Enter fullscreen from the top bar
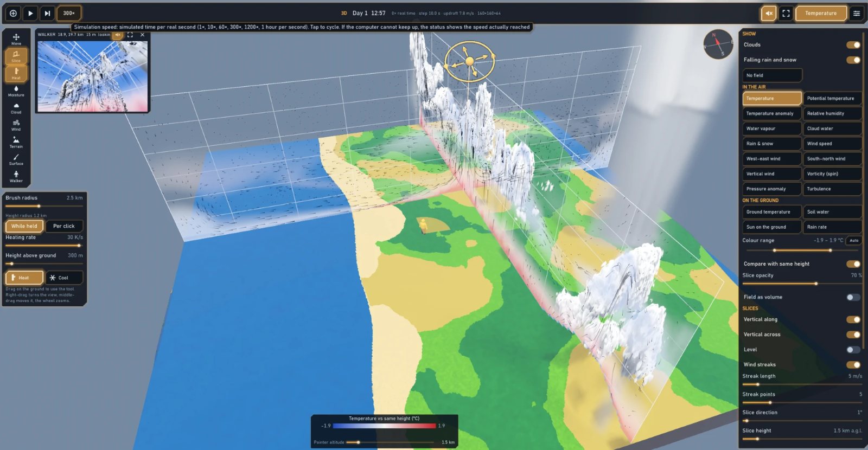868x450 pixels. [786, 13]
